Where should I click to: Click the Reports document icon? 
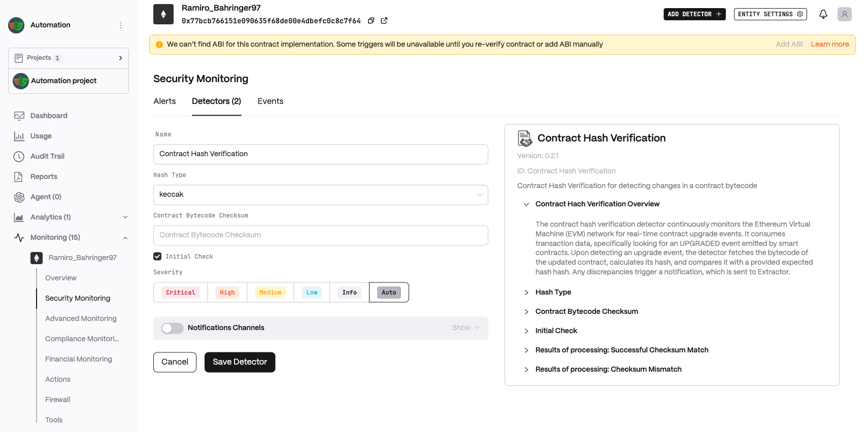(18, 176)
